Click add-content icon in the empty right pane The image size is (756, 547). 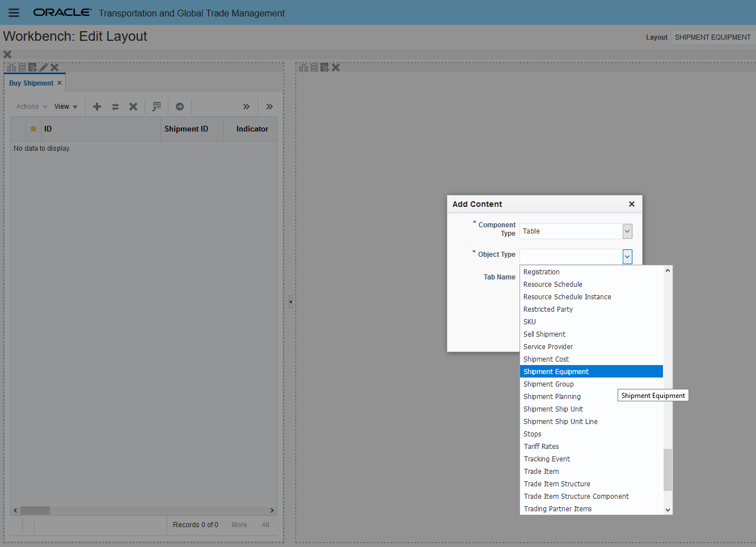coord(324,67)
